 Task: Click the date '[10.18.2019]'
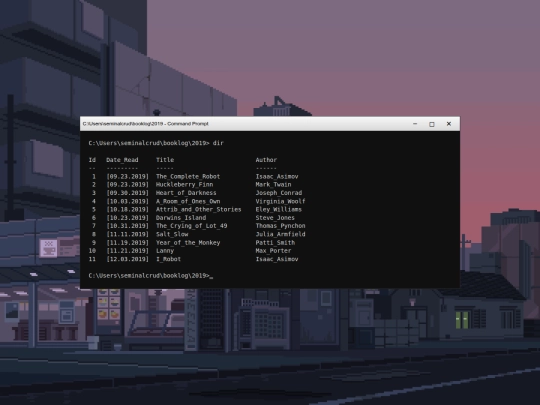pos(127,209)
